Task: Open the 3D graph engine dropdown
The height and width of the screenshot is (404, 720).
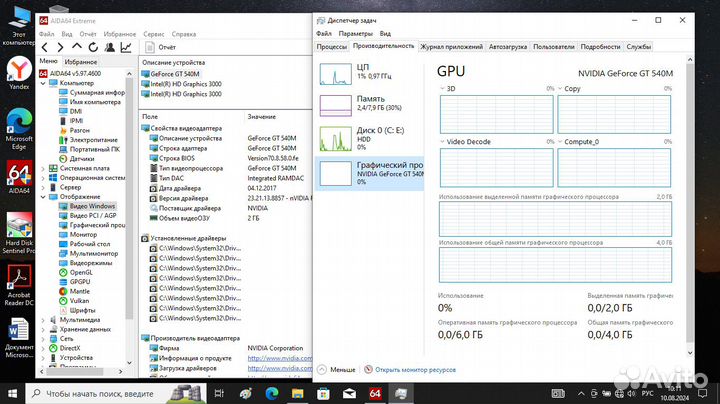Action: pyautogui.click(x=442, y=89)
